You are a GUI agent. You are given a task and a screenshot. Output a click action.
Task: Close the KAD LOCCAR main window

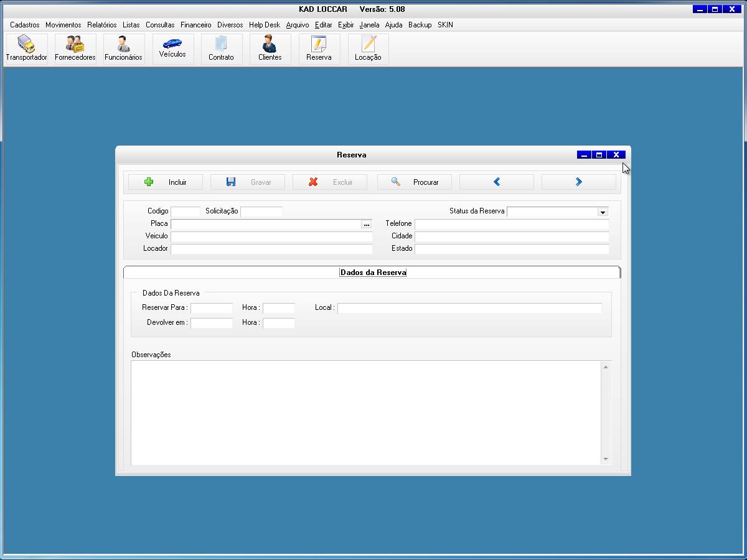[732, 9]
